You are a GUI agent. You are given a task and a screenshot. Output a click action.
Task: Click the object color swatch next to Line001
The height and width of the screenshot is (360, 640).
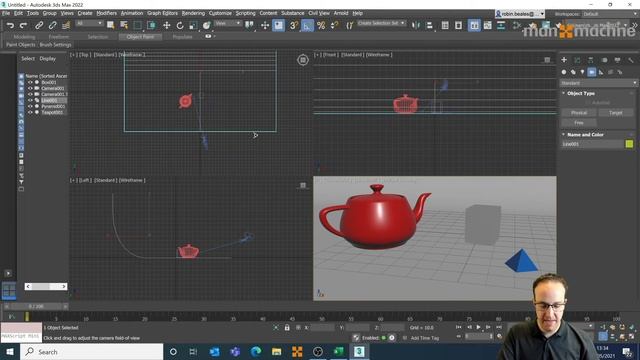629,144
